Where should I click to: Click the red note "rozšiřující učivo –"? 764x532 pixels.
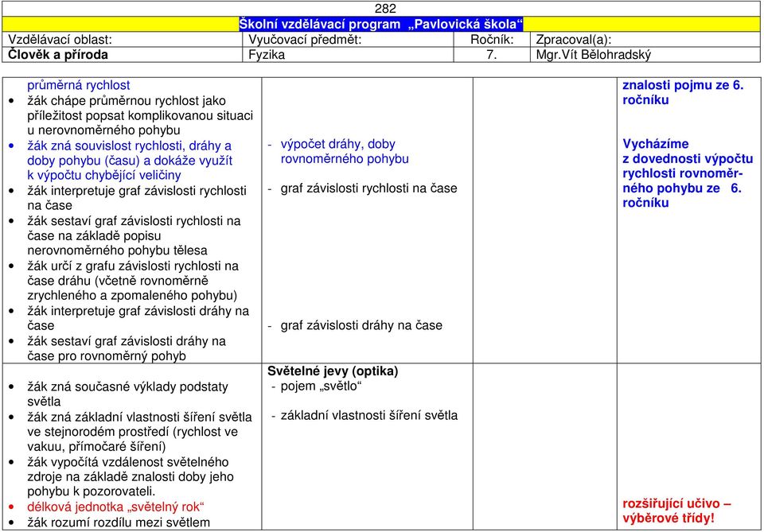(x=676, y=503)
